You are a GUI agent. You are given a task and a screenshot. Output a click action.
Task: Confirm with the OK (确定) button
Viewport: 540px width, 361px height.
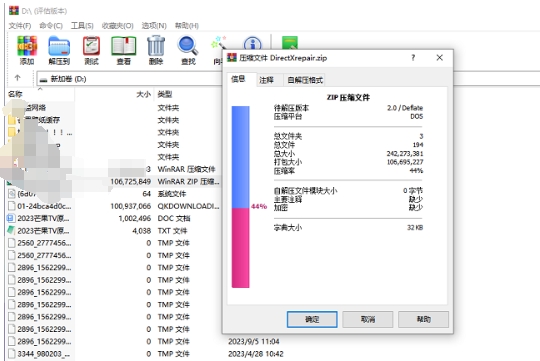312,319
